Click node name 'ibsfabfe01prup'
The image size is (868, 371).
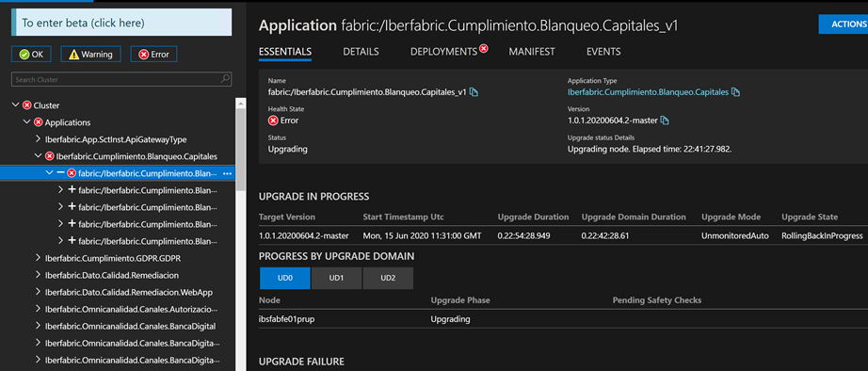[287, 319]
